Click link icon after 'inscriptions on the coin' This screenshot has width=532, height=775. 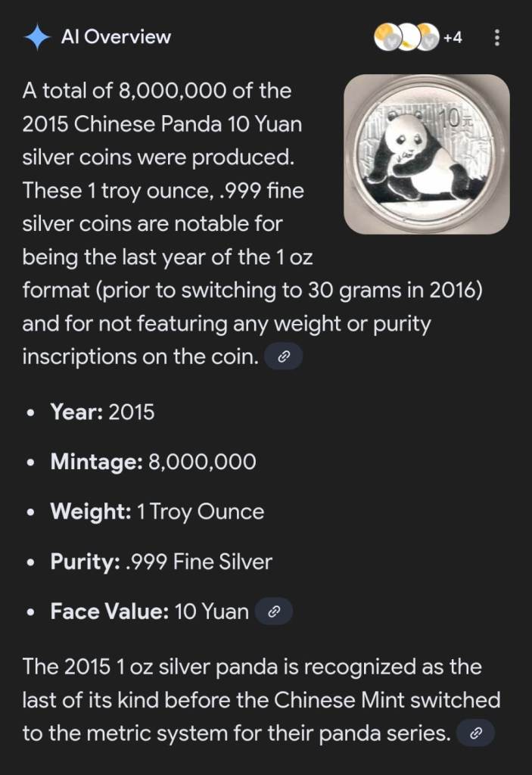click(x=283, y=357)
